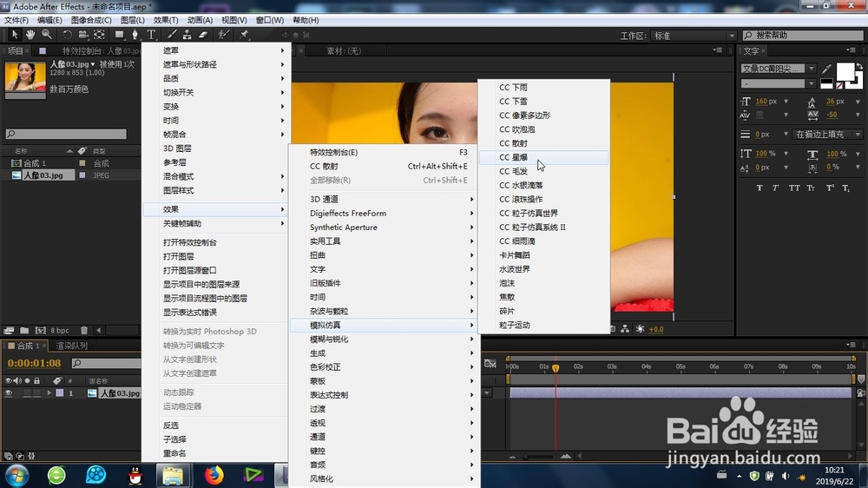Open Character panel options menu
868x488 pixels.
851,50
